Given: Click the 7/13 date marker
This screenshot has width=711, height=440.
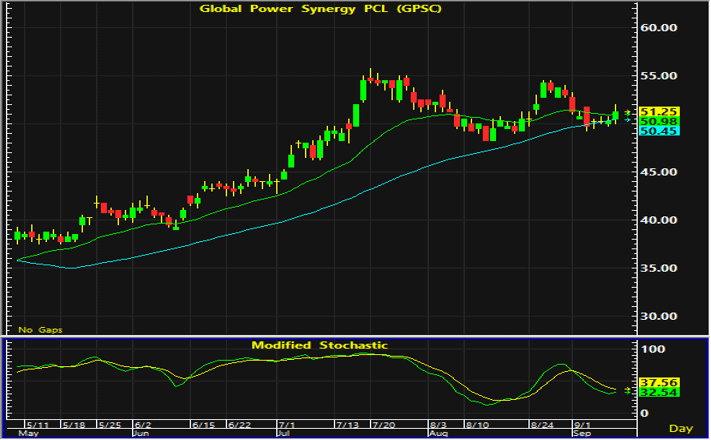Looking at the screenshot, I should tap(347, 425).
